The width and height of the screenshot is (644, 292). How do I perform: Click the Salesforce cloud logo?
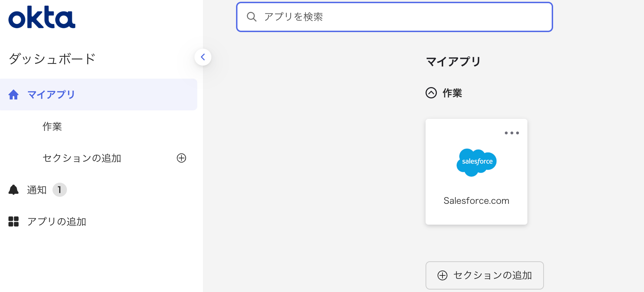[x=476, y=162]
